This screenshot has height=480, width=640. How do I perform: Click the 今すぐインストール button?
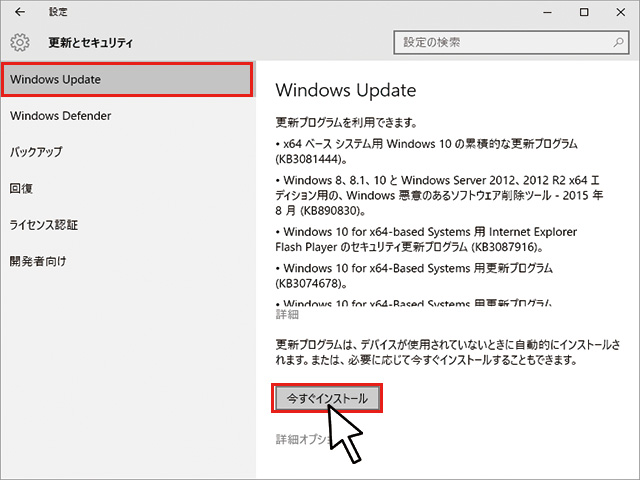click(327, 398)
